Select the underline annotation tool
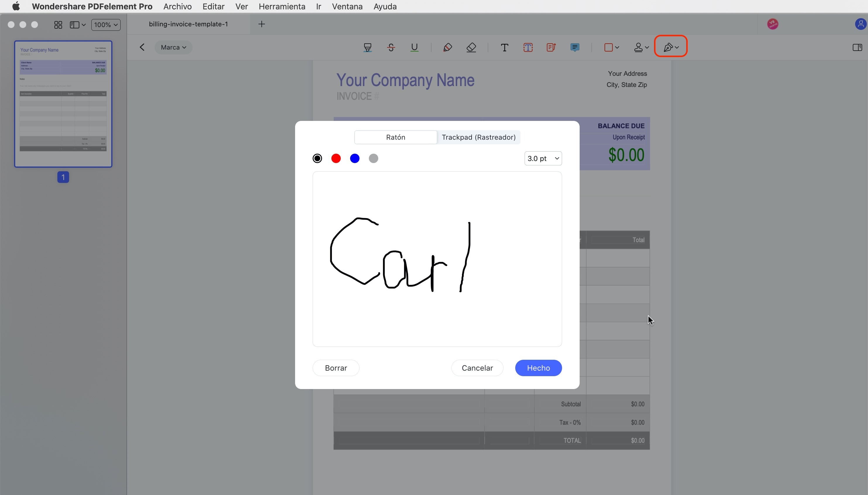 [414, 47]
